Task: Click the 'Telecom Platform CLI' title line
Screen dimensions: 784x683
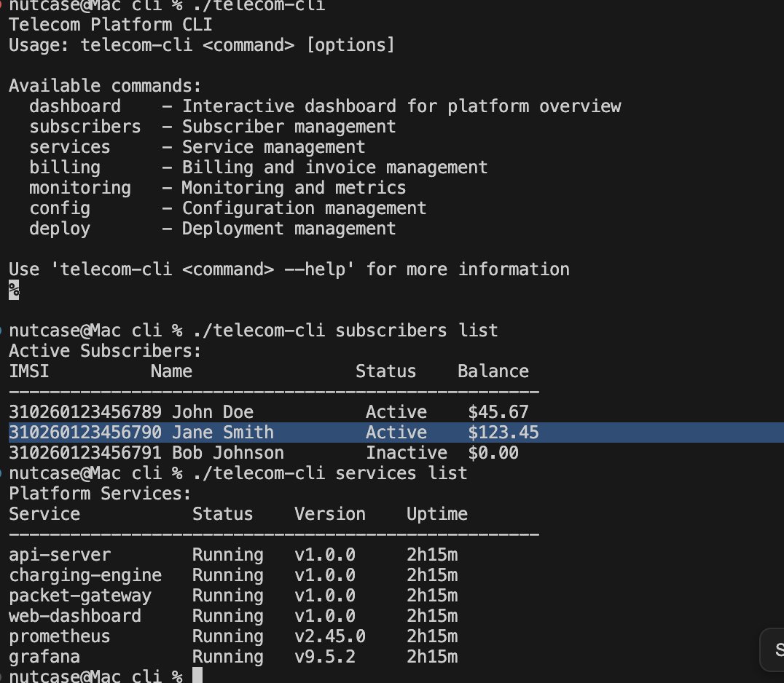Action: 111,25
